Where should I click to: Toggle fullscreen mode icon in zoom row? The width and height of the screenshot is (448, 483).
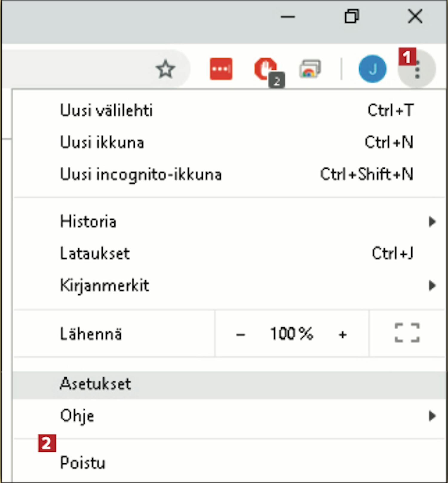tap(407, 333)
